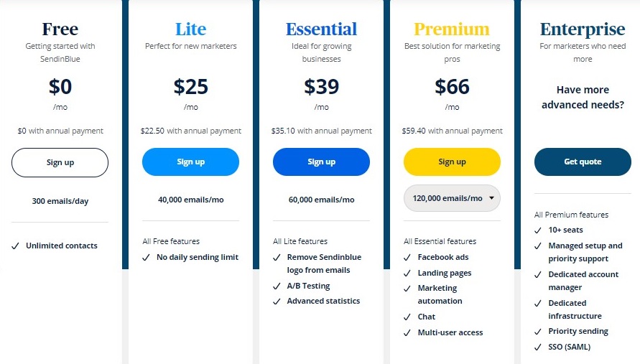Request an Enterprise quote with Get quote
Viewport: 640px width, 364px height.
tap(583, 162)
